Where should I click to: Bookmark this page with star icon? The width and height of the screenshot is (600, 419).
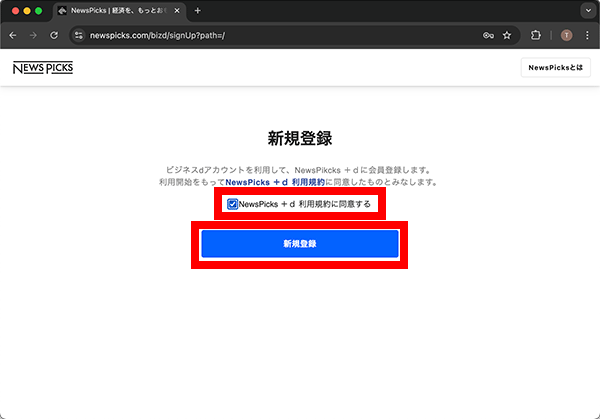click(507, 36)
